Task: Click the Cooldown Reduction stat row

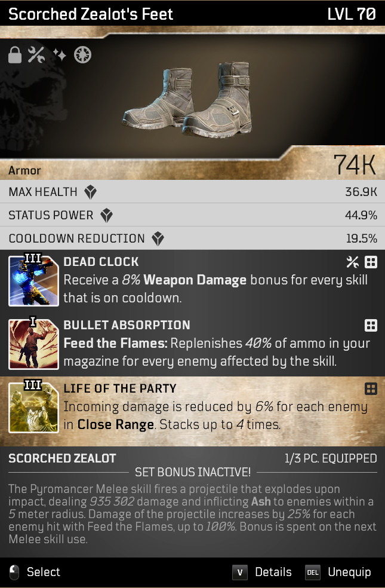Action: pyautogui.click(x=192, y=238)
